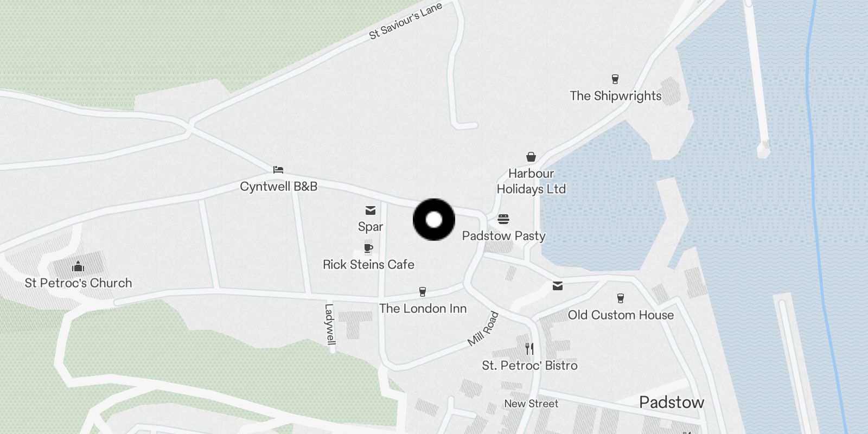Select The Shipwrights pub glass icon

tap(615, 79)
